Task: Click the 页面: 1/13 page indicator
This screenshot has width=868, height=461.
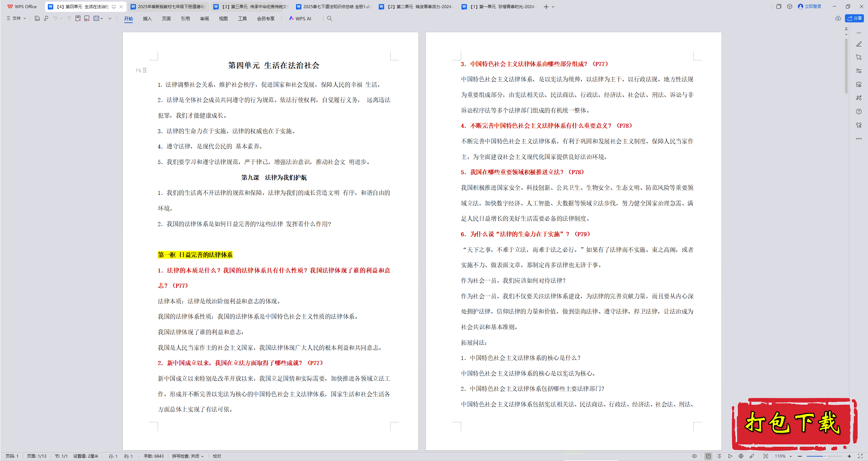Action: point(37,456)
